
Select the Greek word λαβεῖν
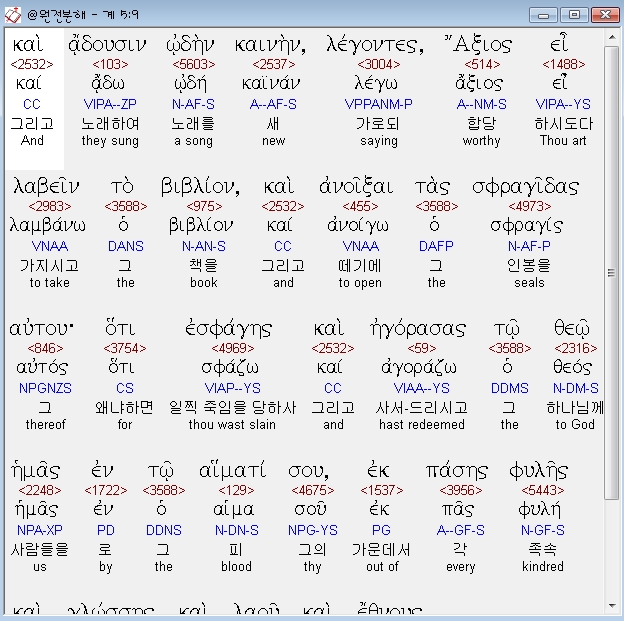(x=46, y=186)
